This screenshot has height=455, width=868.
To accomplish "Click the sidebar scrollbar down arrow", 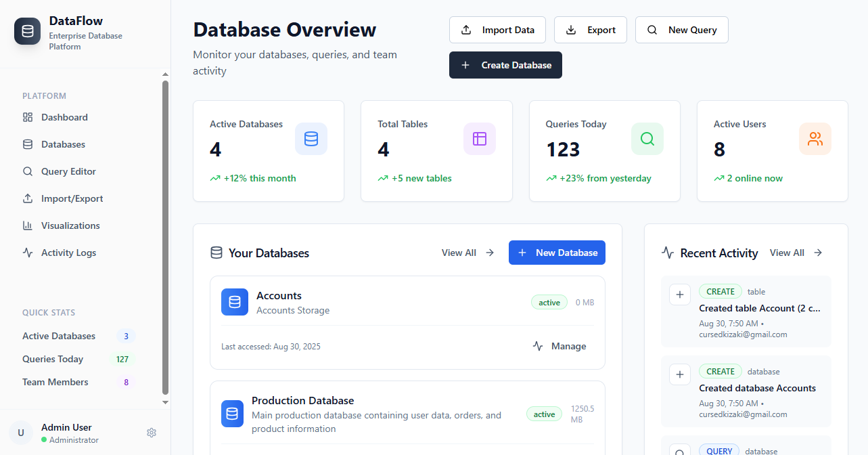I will click(165, 402).
